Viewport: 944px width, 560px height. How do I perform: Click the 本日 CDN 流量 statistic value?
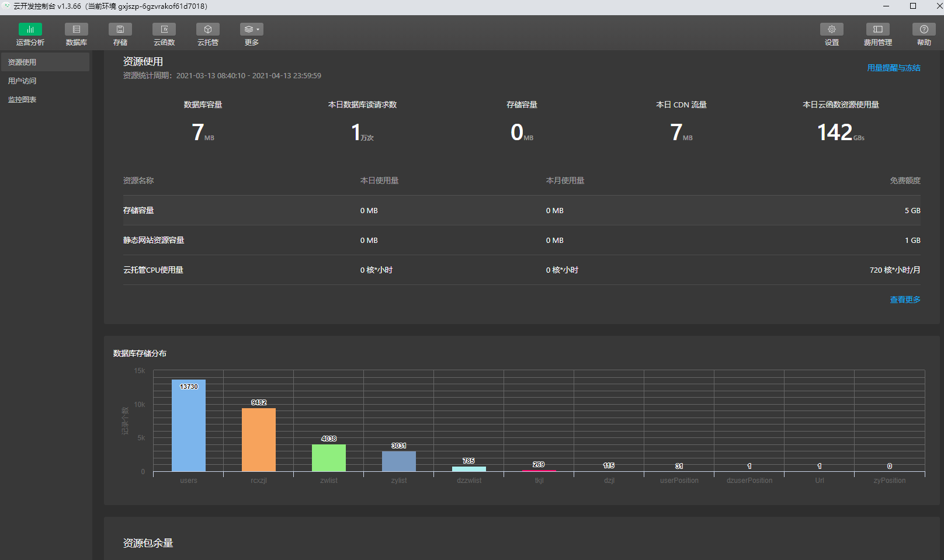point(681,133)
